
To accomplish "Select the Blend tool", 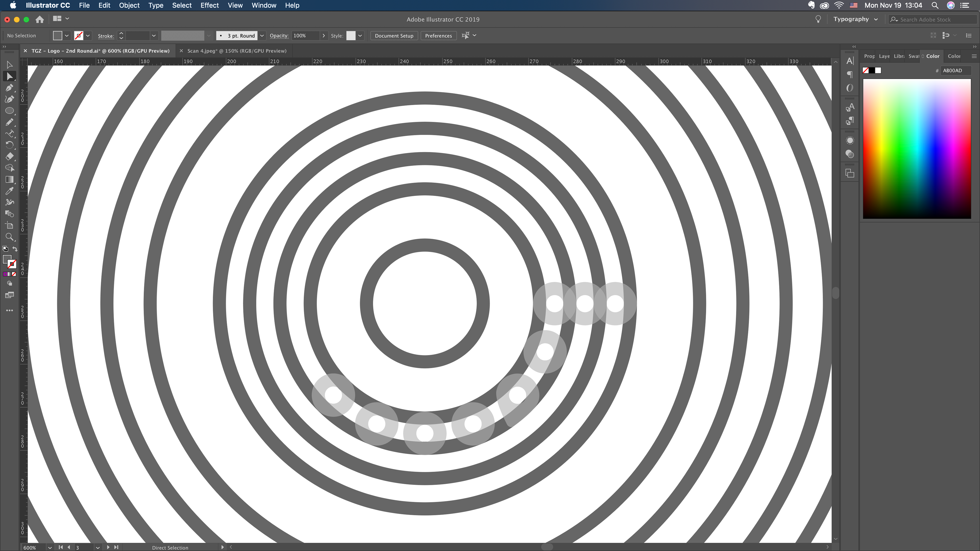I will (9, 214).
